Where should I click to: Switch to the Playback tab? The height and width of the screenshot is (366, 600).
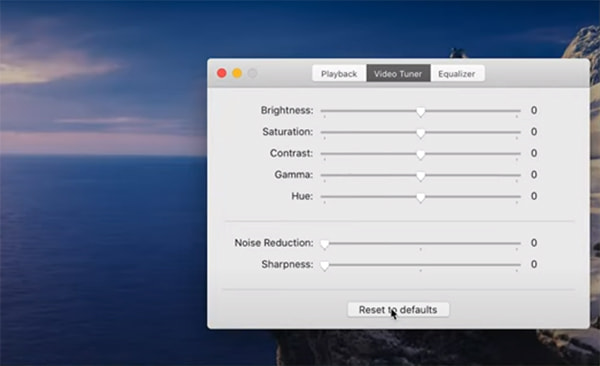click(x=339, y=74)
